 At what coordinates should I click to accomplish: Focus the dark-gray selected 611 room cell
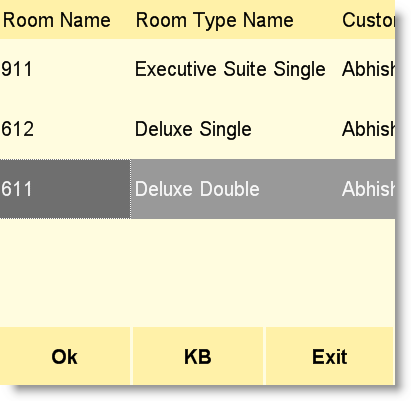coord(65,189)
